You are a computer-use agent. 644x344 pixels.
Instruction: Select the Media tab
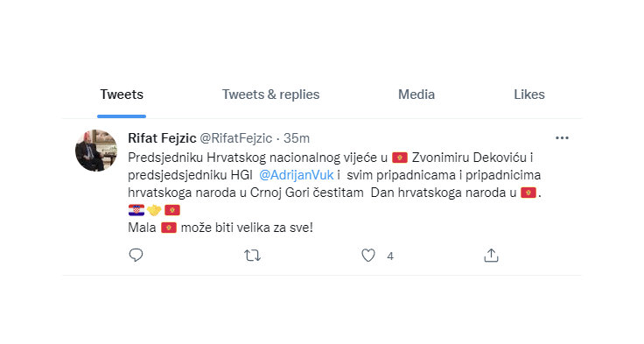[416, 95]
